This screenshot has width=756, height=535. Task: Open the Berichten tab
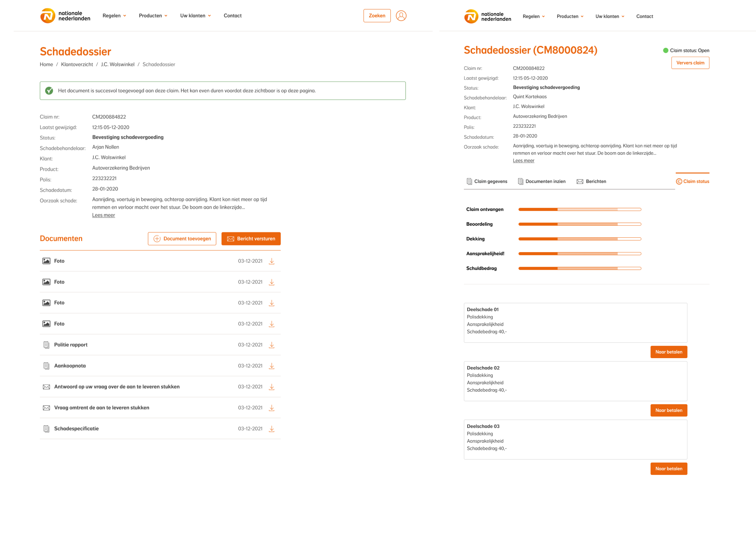point(591,181)
